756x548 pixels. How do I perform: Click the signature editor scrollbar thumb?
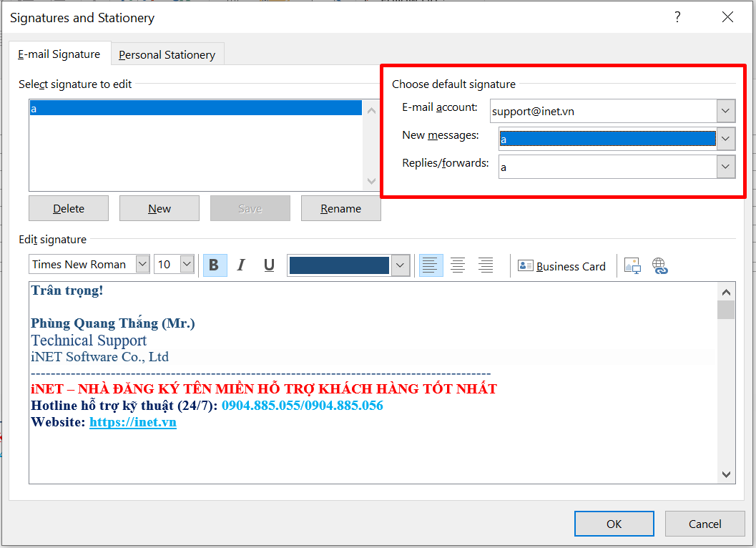(x=726, y=310)
